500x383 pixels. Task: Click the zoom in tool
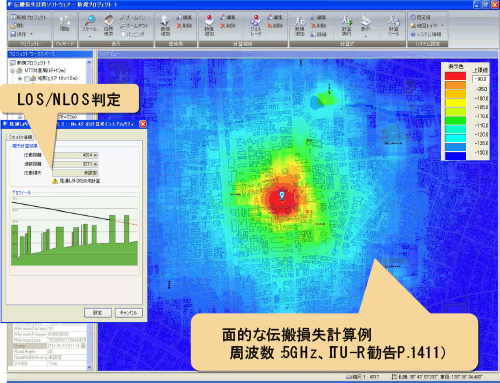pos(133,17)
